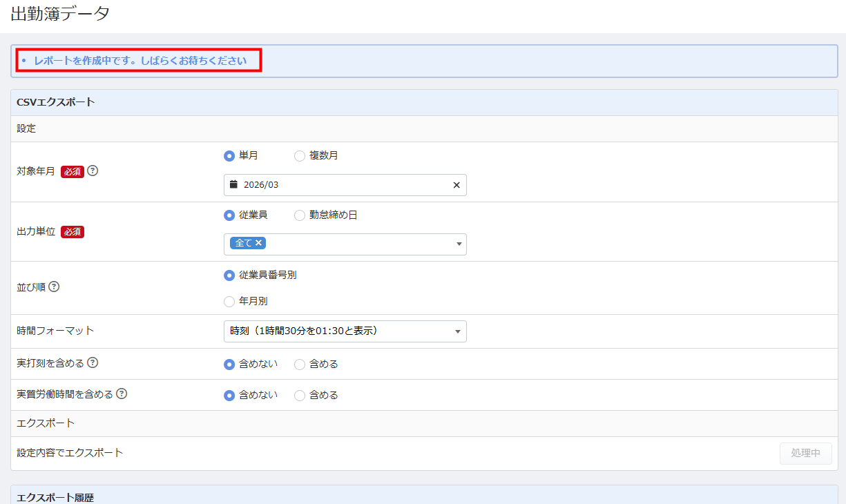Click the 時間フォーマット label
846x504 pixels.
click(x=55, y=331)
